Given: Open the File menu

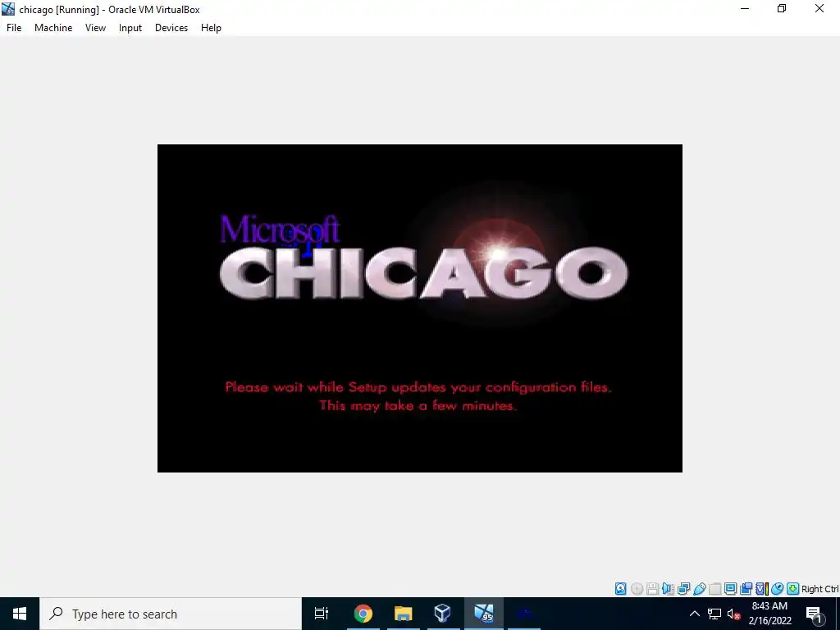Looking at the screenshot, I should coord(14,28).
